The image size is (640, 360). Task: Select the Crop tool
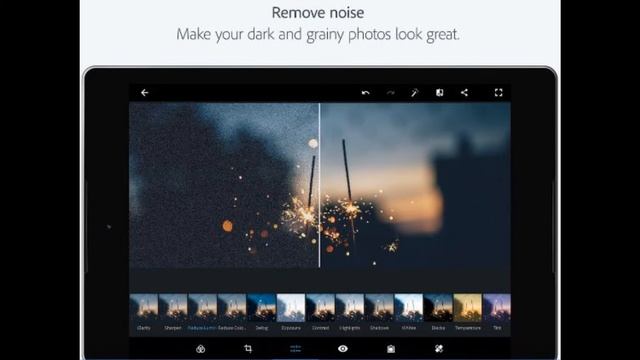point(248,349)
